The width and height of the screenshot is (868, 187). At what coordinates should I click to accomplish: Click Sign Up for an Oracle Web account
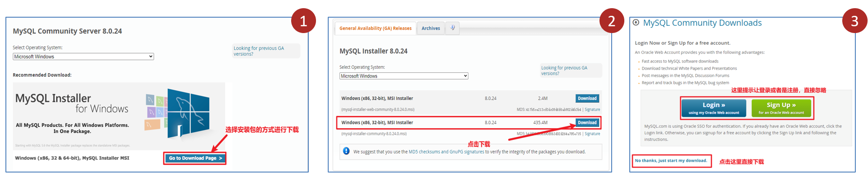(781, 108)
